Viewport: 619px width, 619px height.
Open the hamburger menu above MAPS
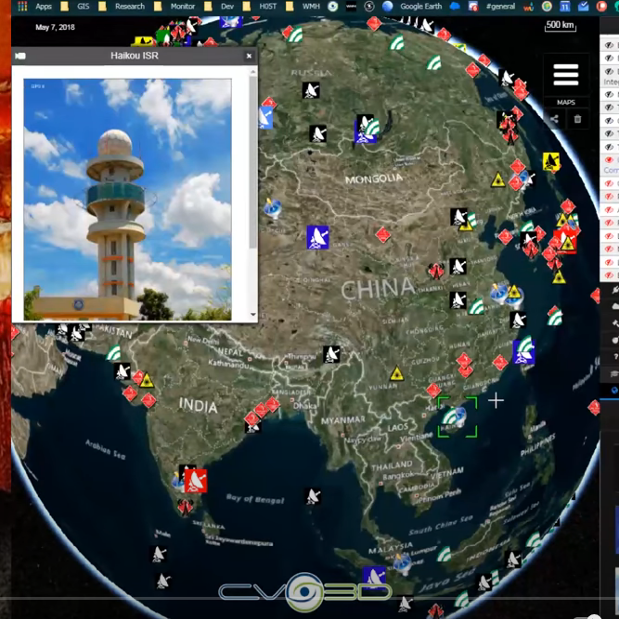point(566,75)
